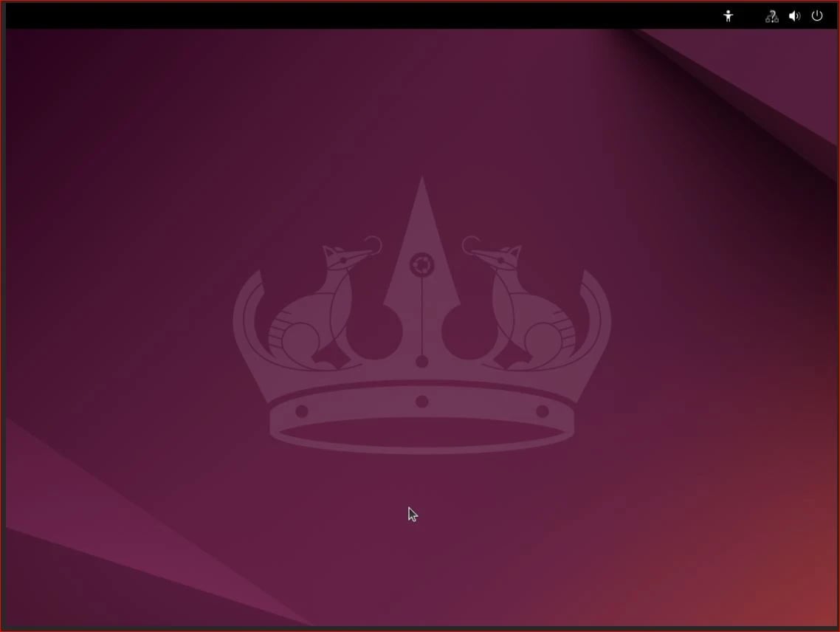This screenshot has height=632, width=840.
Task: Open the accessibility menu in top bar
Action: (728, 16)
